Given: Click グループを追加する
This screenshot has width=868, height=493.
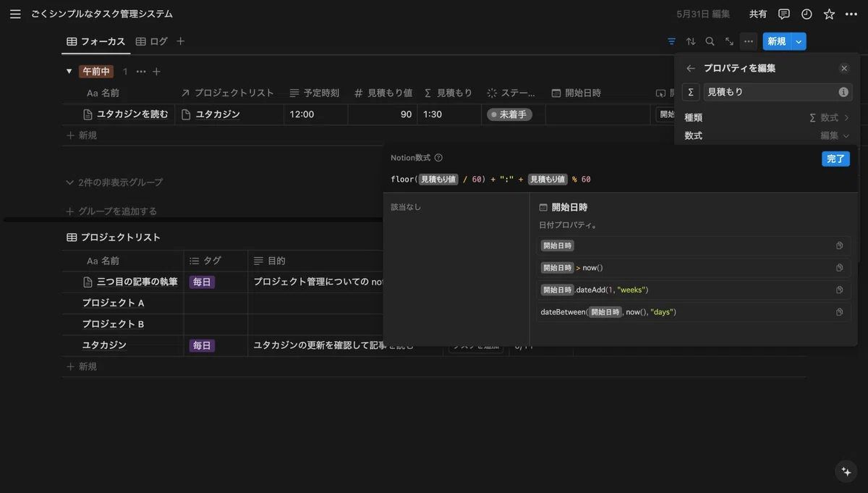Looking at the screenshot, I should [x=111, y=211].
